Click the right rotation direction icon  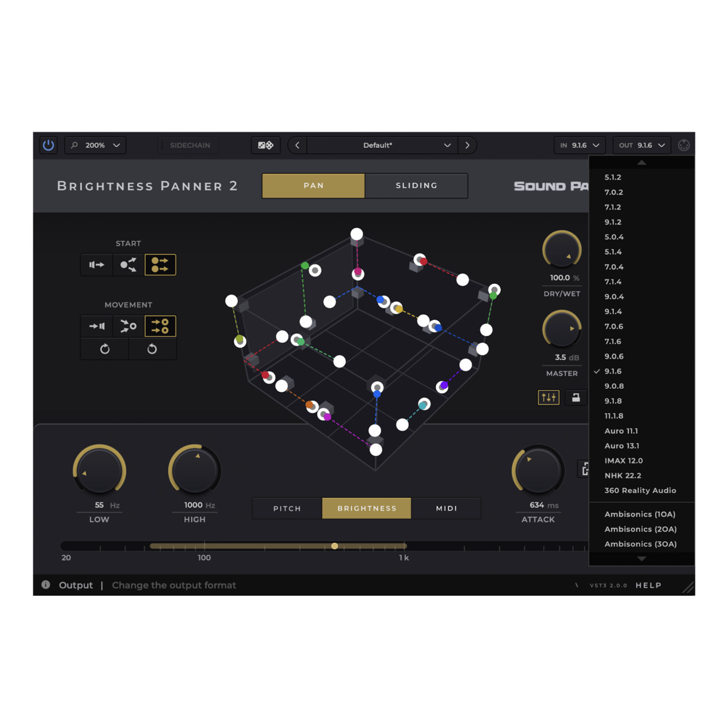(x=152, y=349)
